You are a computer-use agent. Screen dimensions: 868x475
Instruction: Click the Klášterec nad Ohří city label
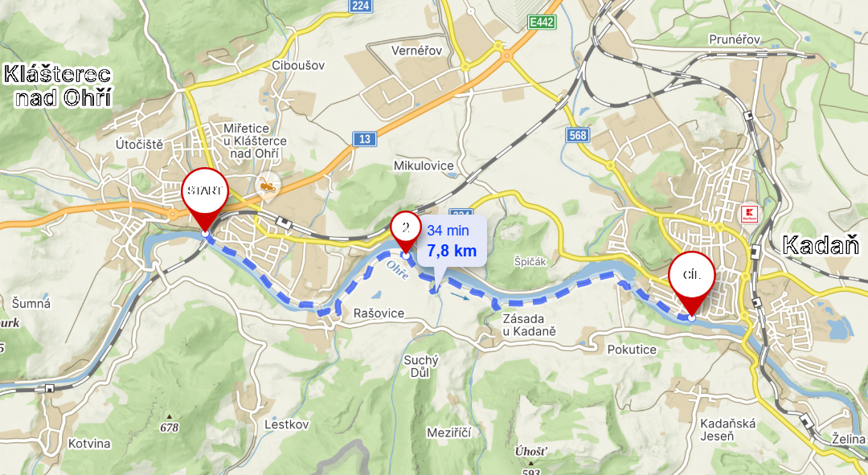[58, 86]
